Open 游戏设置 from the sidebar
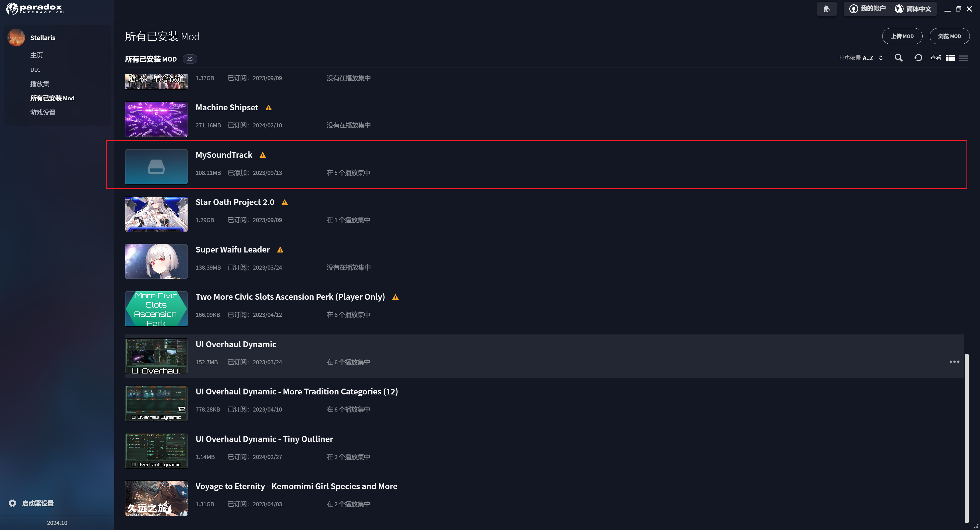This screenshot has width=980, height=530. (x=42, y=112)
